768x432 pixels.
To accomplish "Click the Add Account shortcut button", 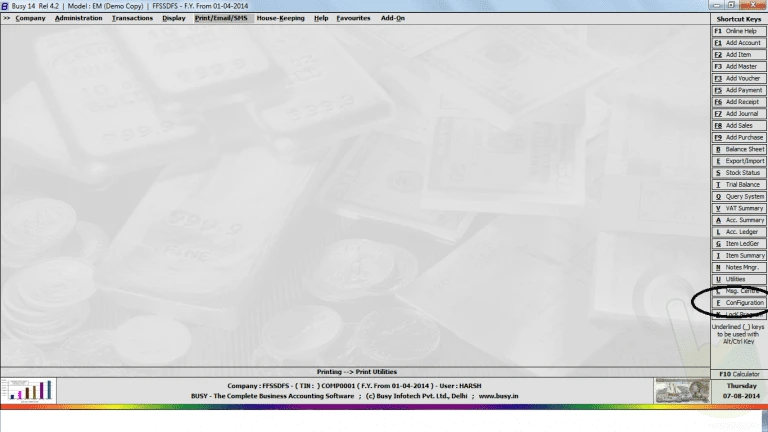I will point(739,43).
